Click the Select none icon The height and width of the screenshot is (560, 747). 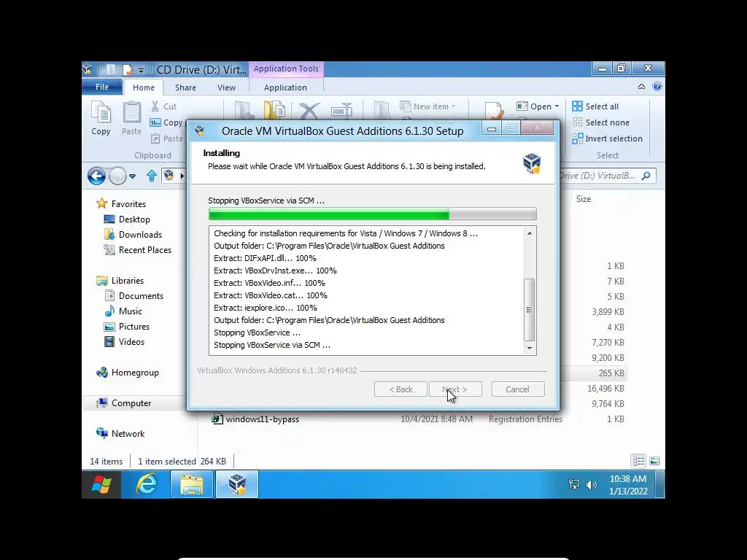pyautogui.click(x=578, y=122)
